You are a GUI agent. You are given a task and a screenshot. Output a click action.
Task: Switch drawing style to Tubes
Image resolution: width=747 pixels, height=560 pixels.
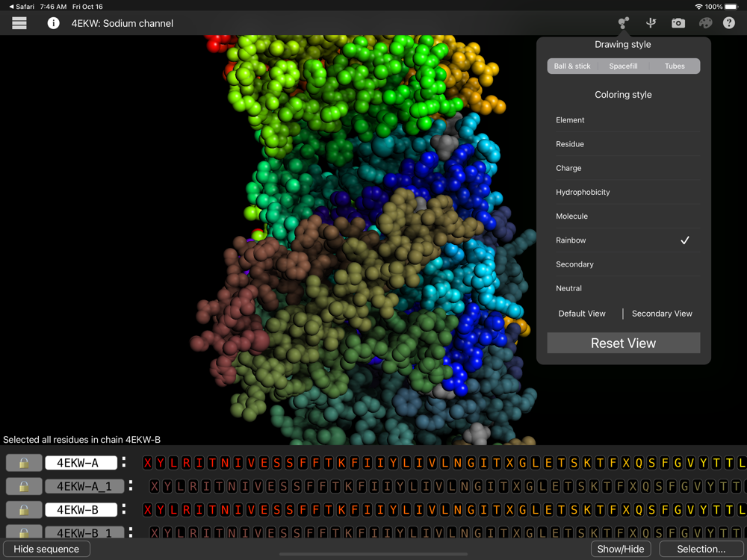tap(675, 66)
